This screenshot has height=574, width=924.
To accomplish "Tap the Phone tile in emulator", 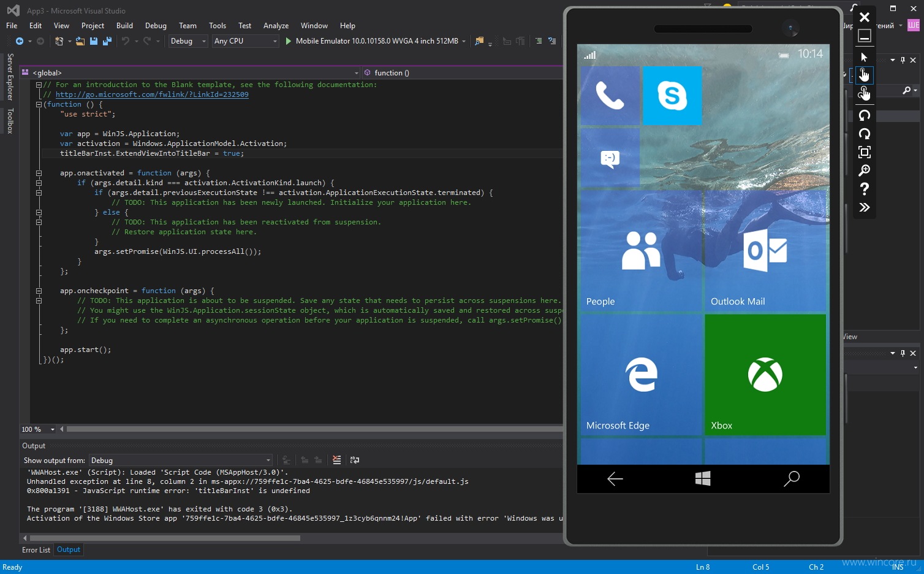I will pyautogui.click(x=610, y=96).
